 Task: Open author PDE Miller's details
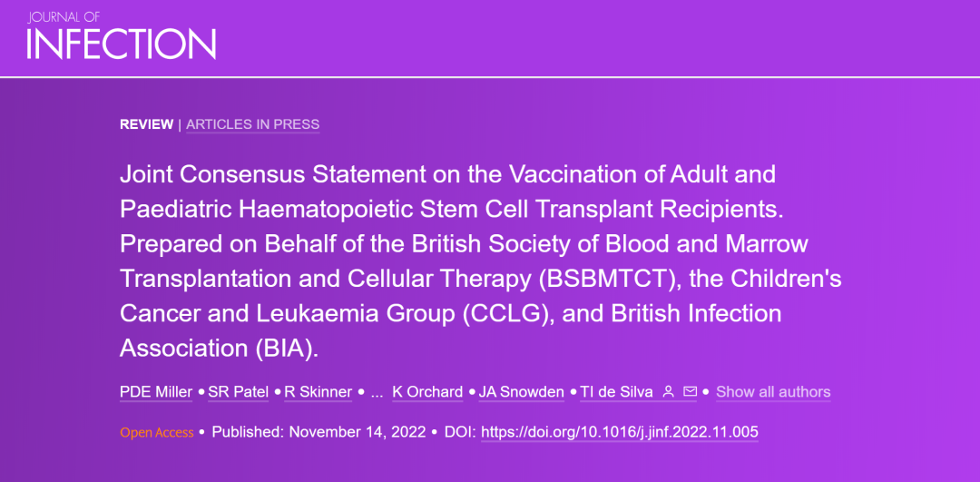pos(156,392)
